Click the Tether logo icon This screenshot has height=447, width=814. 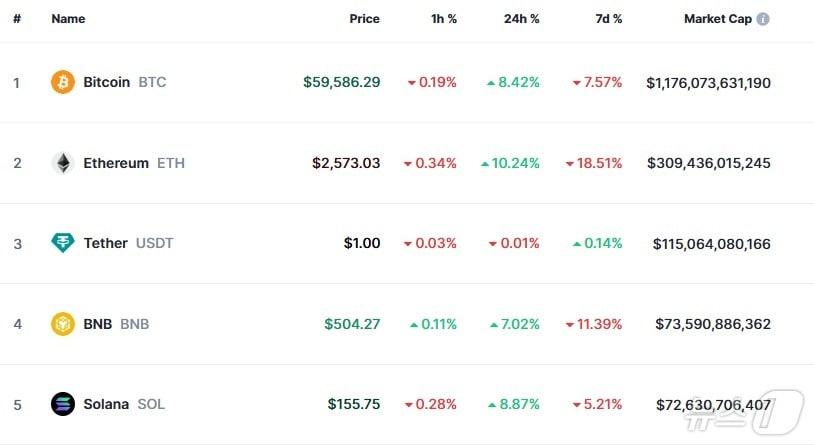click(63, 243)
